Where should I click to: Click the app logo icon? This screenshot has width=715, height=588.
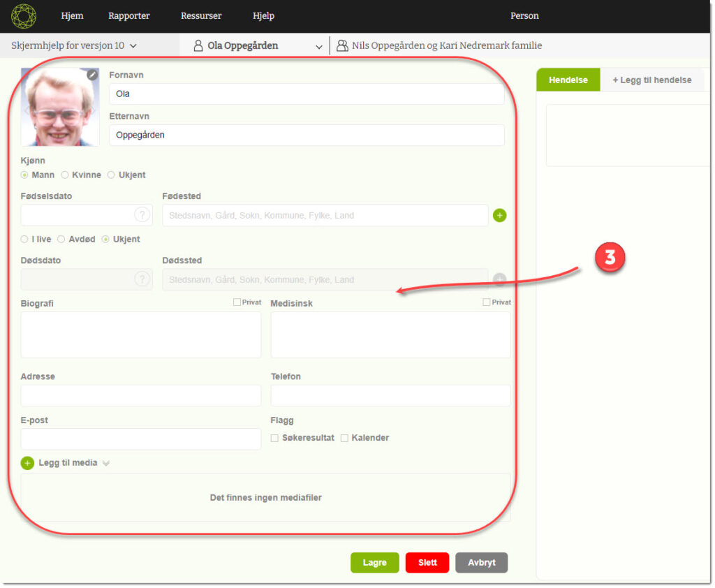[24, 16]
